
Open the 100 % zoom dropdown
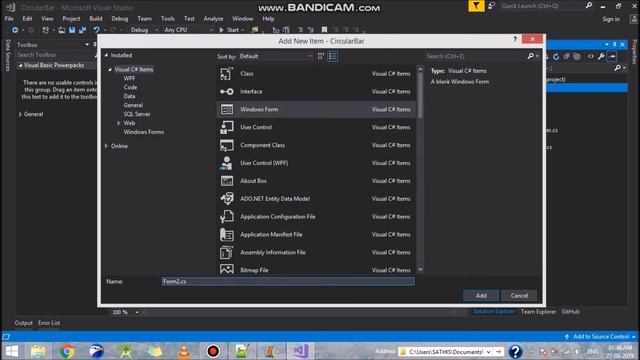tap(125, 312)
